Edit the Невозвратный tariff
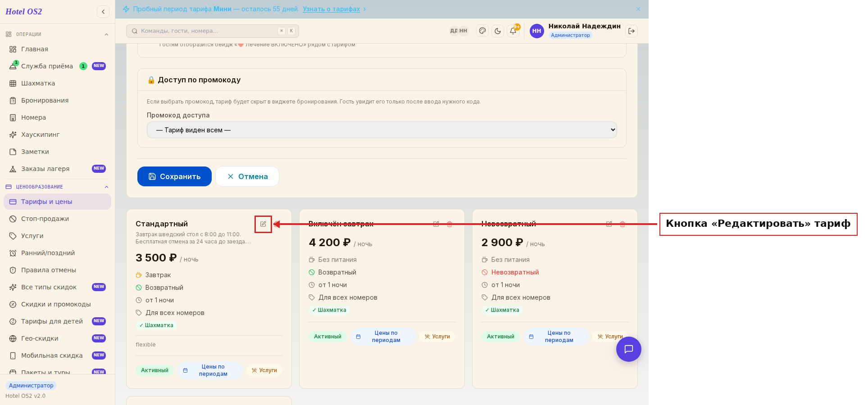This screenshot has height=405, width=868. pyautogui.click(x=609, y=224)
